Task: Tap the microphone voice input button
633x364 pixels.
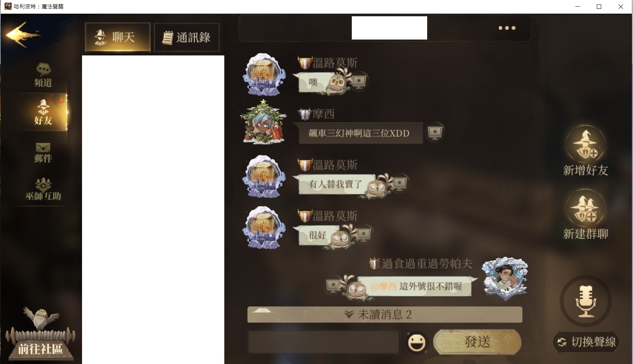Action: click(586, 301)
